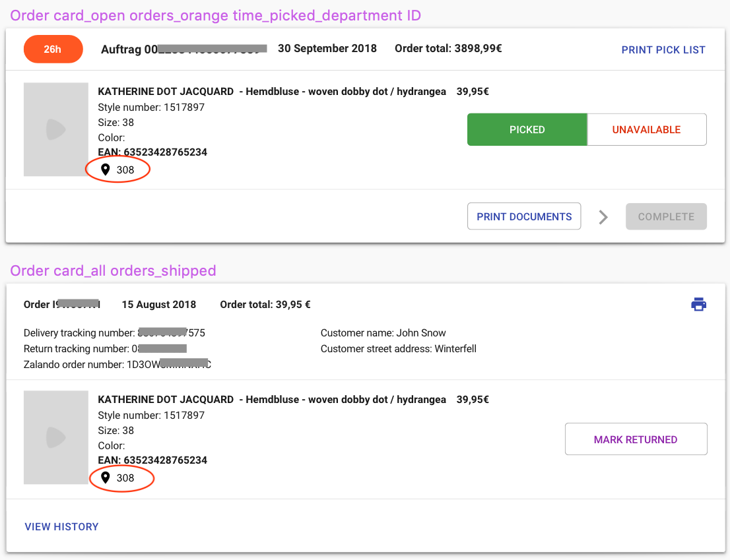Click Size: 38 in shipped order card
Viewport: 730px width, 560px height.
pyautogui.click(x=116, y=430)
